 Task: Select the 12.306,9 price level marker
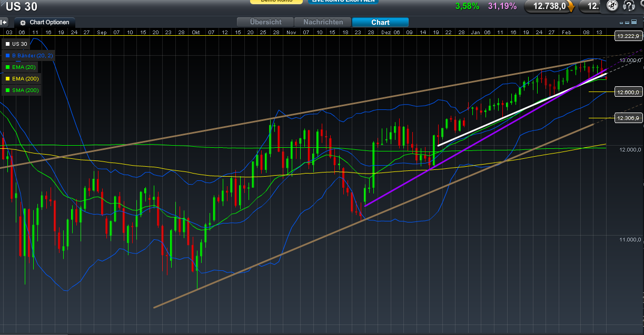pyautogui.click(x=628, y=118)
